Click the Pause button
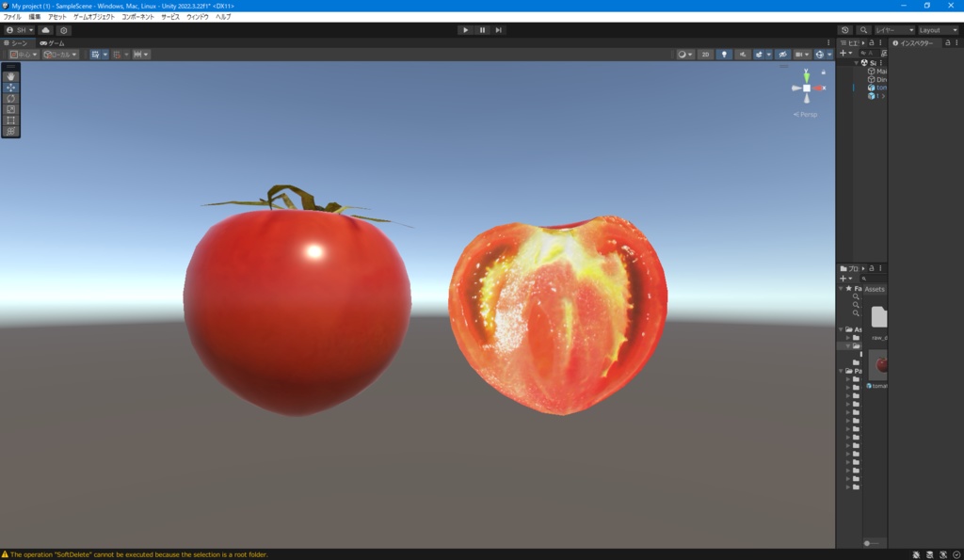This screenshot has height=560, width=964. pos(482,30)
